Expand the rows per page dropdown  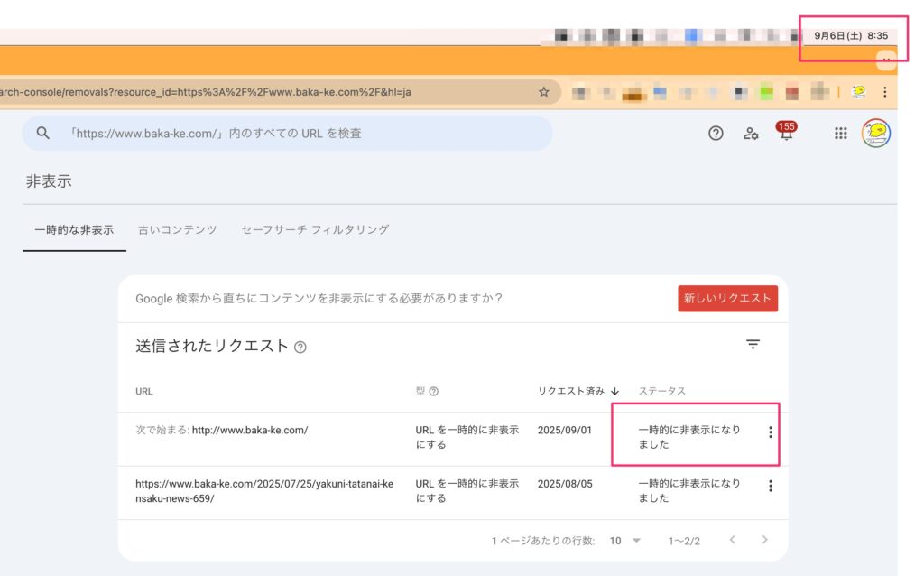point(625,541)
